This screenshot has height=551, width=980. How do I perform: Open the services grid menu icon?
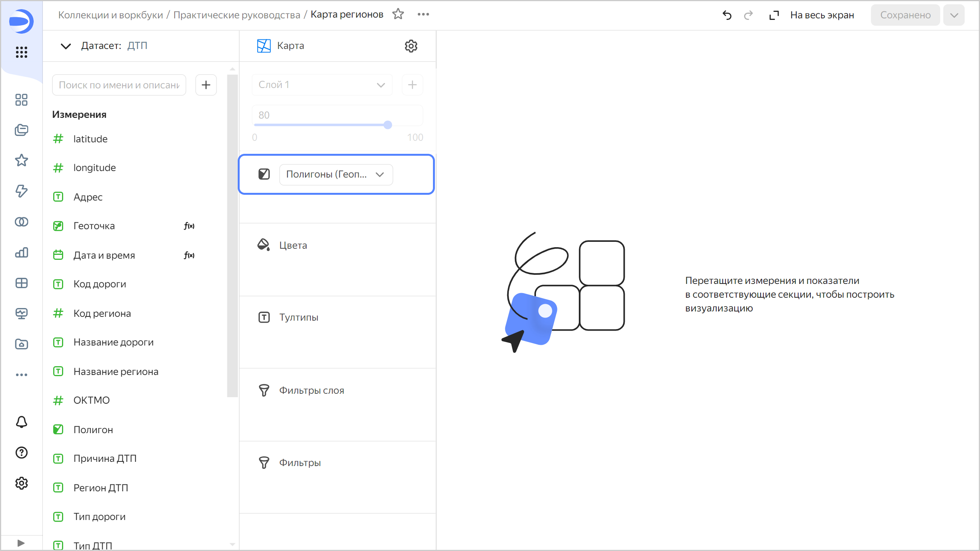pos(21,52)
